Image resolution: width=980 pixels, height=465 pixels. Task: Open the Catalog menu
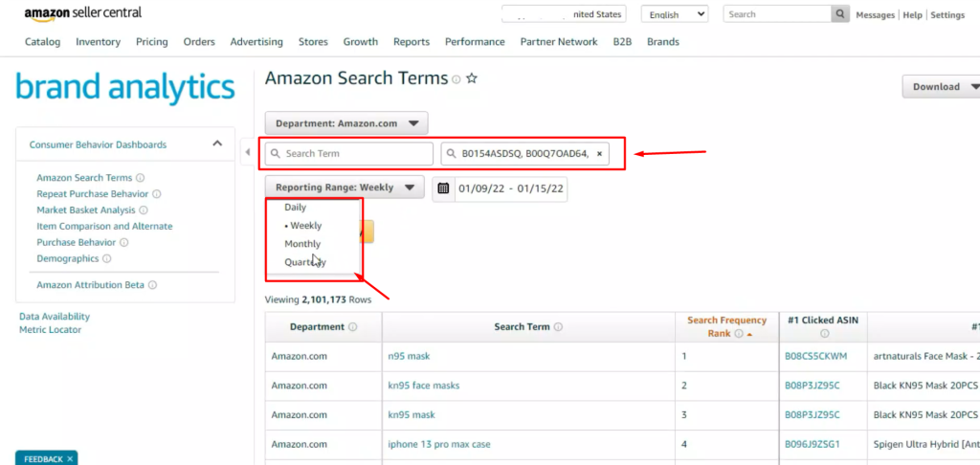(42, 42)
